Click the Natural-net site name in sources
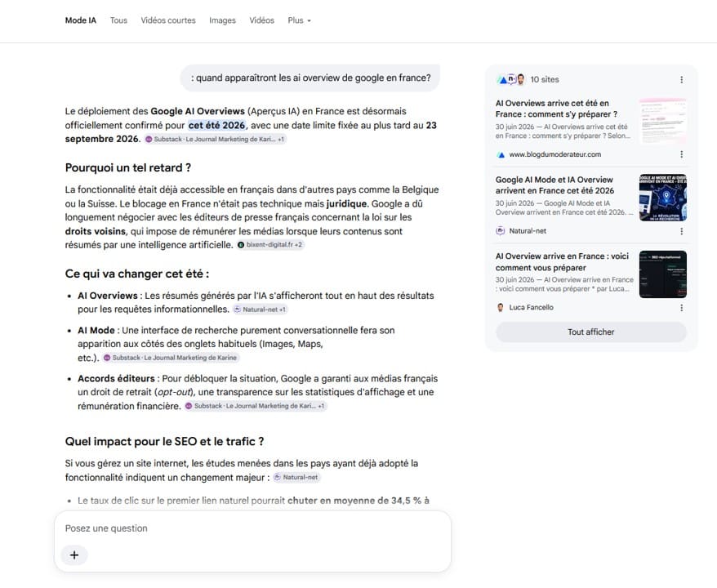Viewport: 717px width, 588px height. [528, 231]
